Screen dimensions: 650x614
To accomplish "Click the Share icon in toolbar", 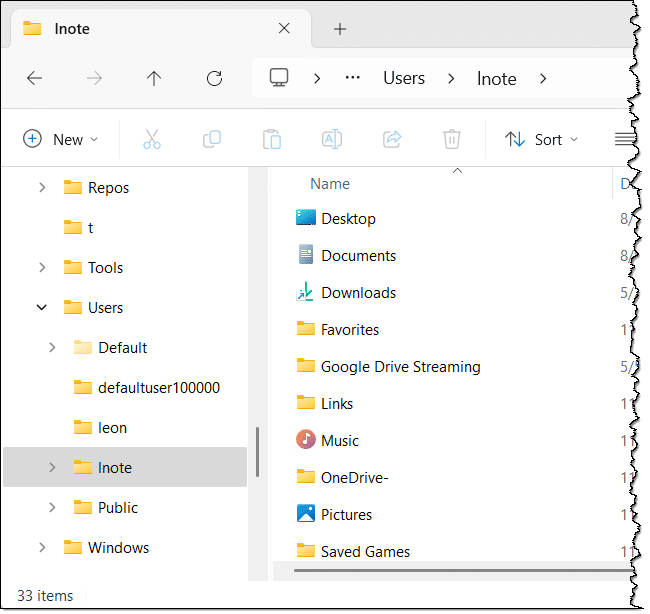I will (x=392, y=139).
